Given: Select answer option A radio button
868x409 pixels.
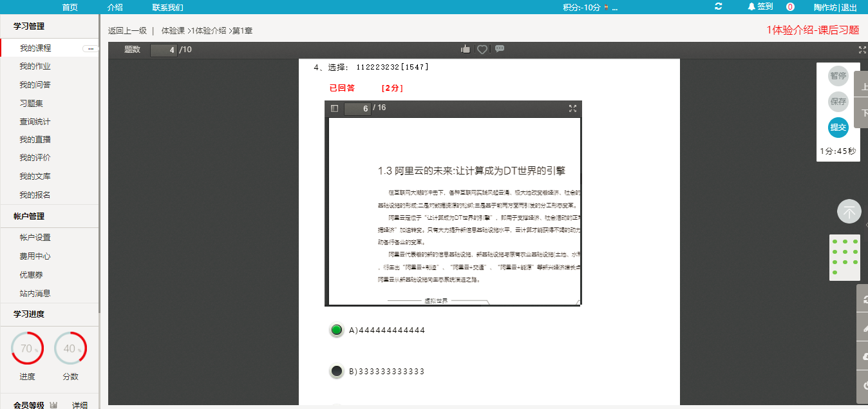Looking at the screenshot, I should (x=336, y=330).
